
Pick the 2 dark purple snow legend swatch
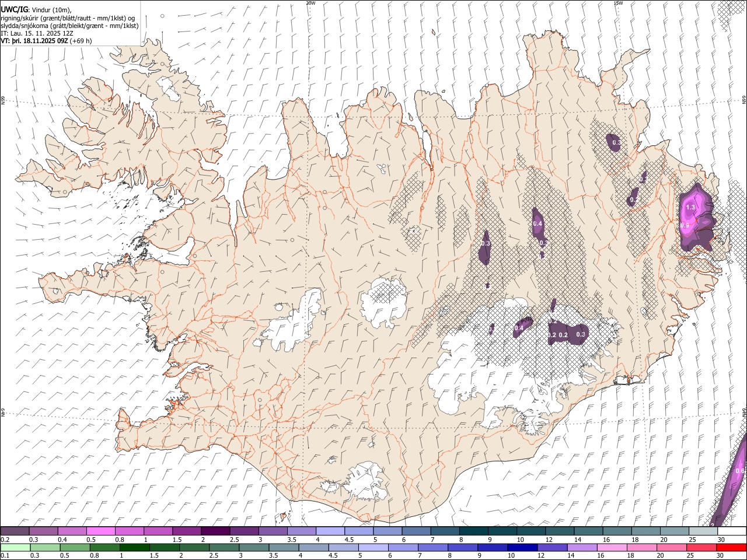tap(215, 531)
